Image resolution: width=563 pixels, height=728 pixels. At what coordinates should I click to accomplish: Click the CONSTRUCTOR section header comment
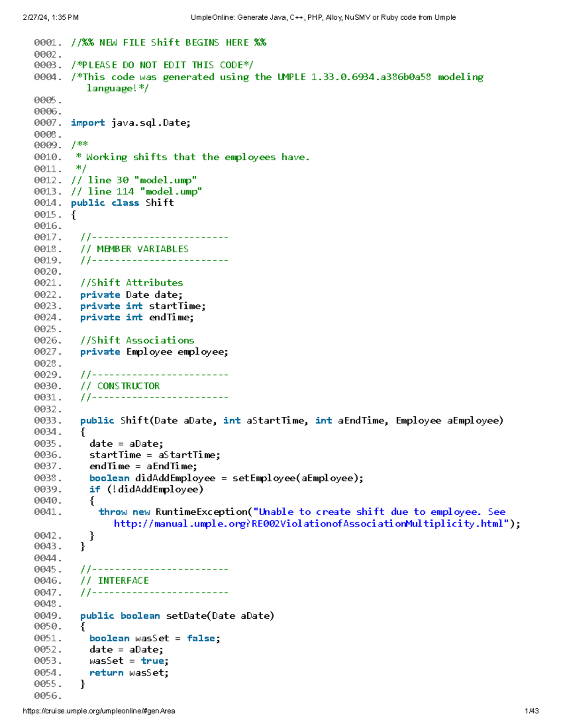tap(120, 386)
